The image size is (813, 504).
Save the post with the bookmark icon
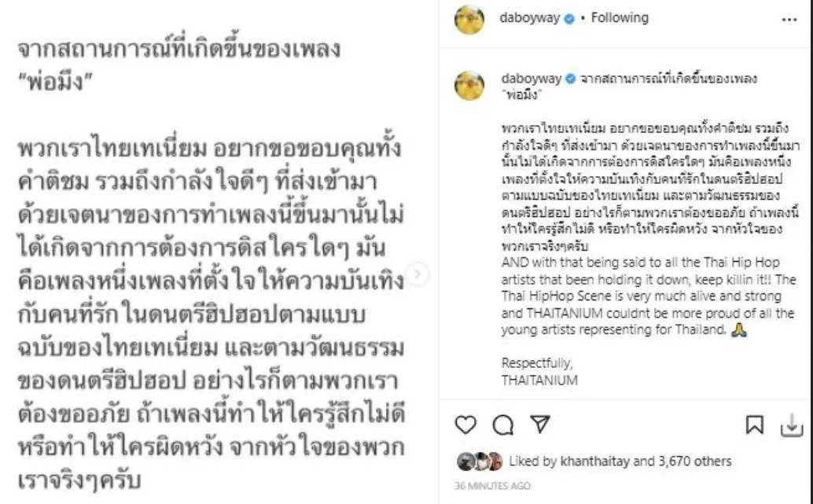click(754, 425)
